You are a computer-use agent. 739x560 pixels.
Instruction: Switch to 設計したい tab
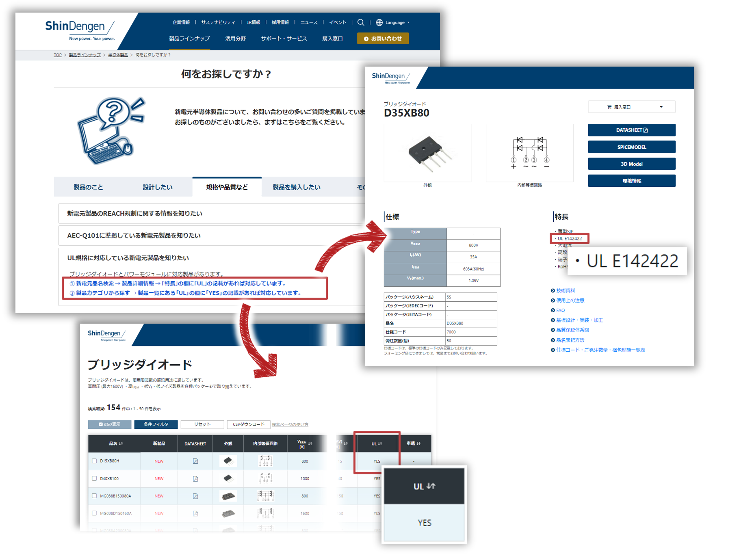(x=158, y=187)
